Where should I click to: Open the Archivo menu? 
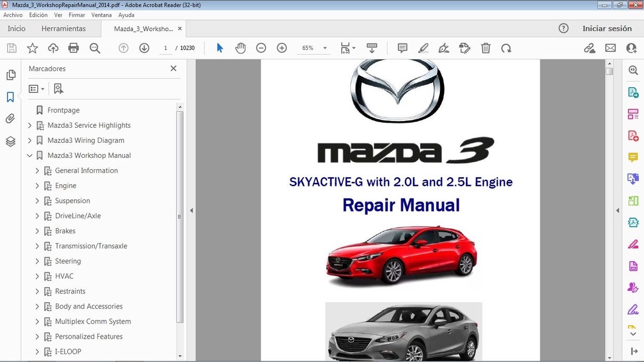click(x=13, y=15)
